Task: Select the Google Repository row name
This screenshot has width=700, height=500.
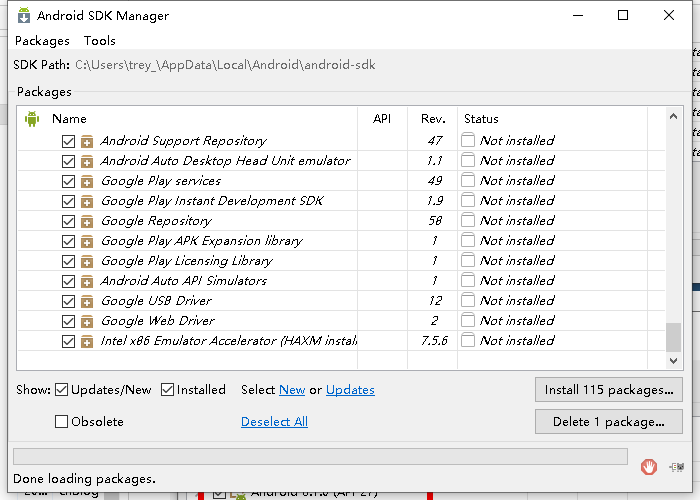Action: (x=156, y=221)
